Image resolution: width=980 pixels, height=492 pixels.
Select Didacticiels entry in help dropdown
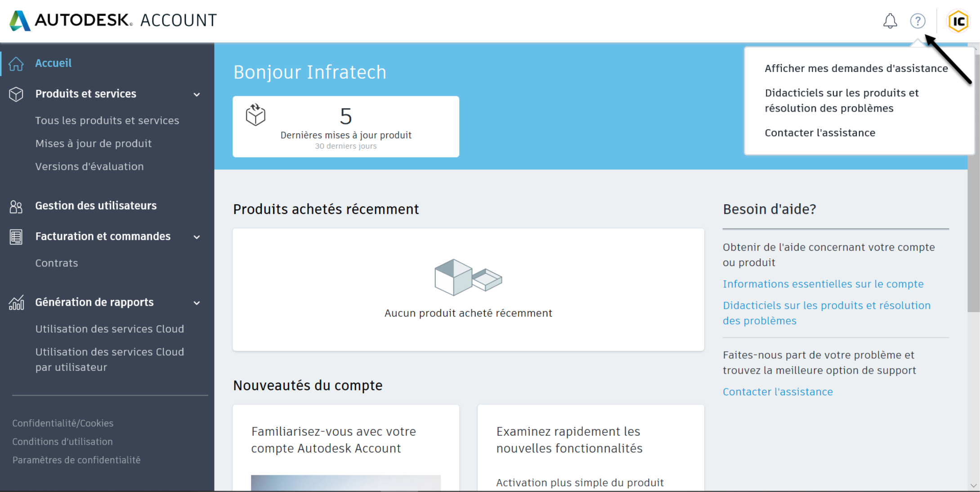841,100
